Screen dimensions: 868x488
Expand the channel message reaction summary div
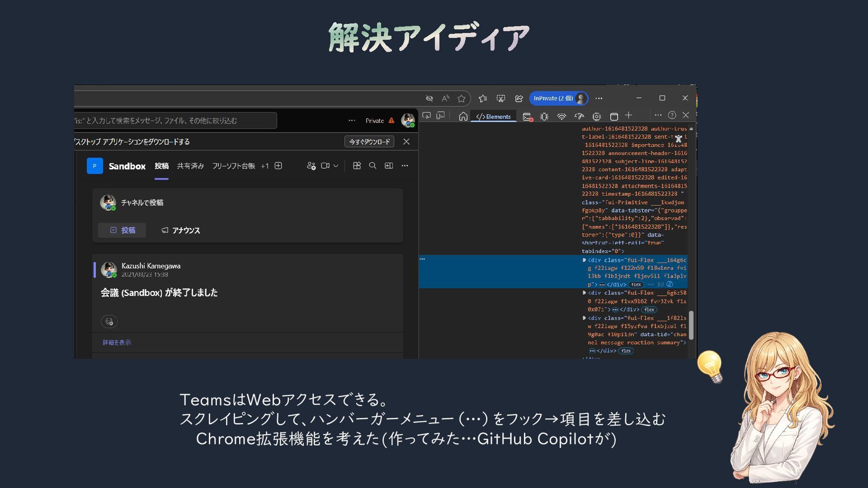584,318
